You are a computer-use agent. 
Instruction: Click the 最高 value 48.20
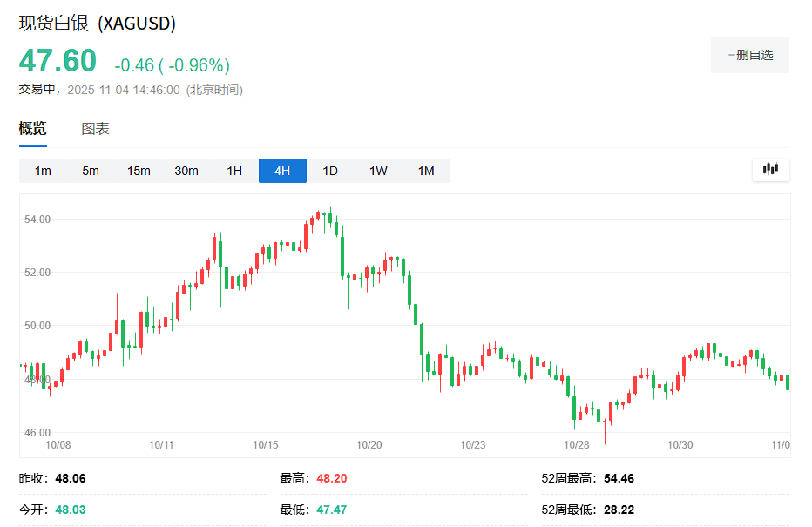coord(331,478)
